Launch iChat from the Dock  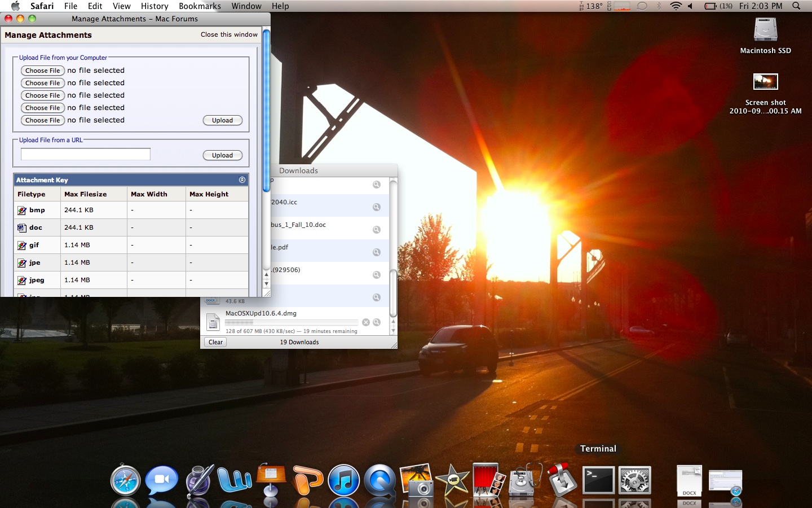click(161, 480)
